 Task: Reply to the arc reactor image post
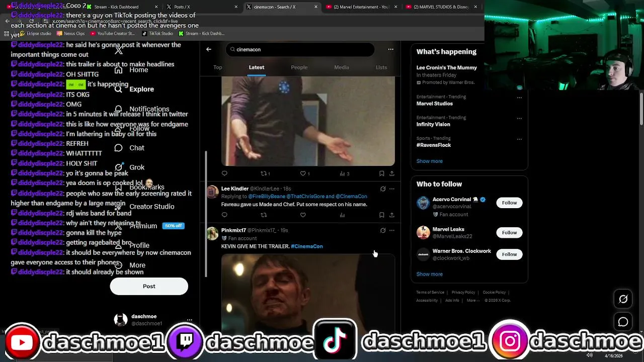coord(224,173)
